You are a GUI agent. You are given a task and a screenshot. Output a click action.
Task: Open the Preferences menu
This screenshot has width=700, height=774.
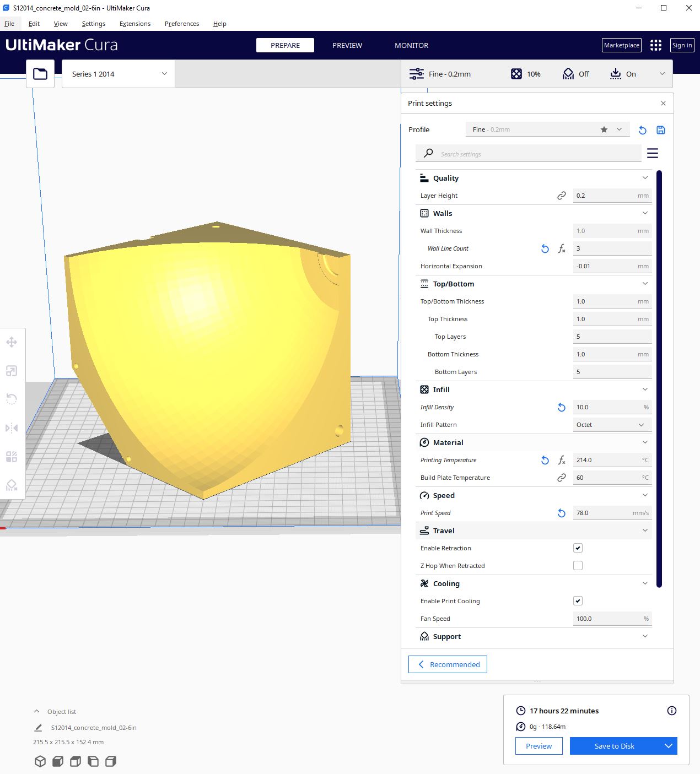click(182, 24)
